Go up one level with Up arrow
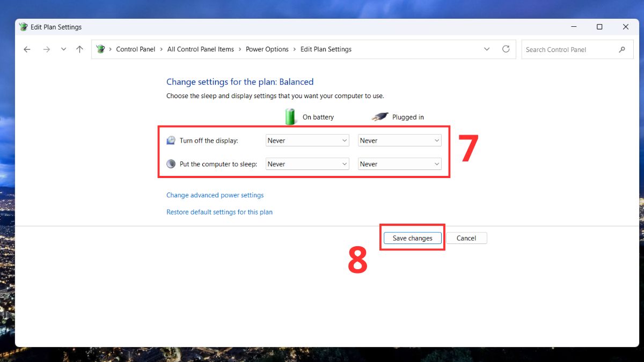 pyautogui.click(x=79, y=49)
